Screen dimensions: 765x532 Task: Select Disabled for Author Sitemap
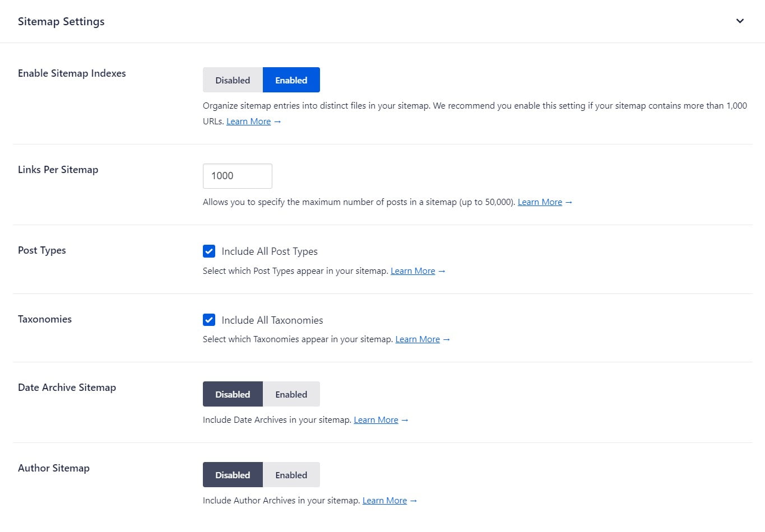click(233, 475)
